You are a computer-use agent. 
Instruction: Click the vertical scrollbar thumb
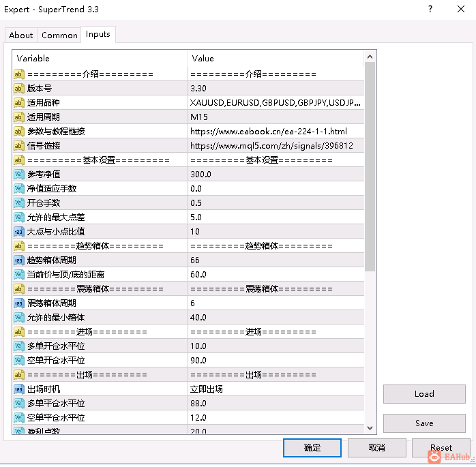point(370,166)
